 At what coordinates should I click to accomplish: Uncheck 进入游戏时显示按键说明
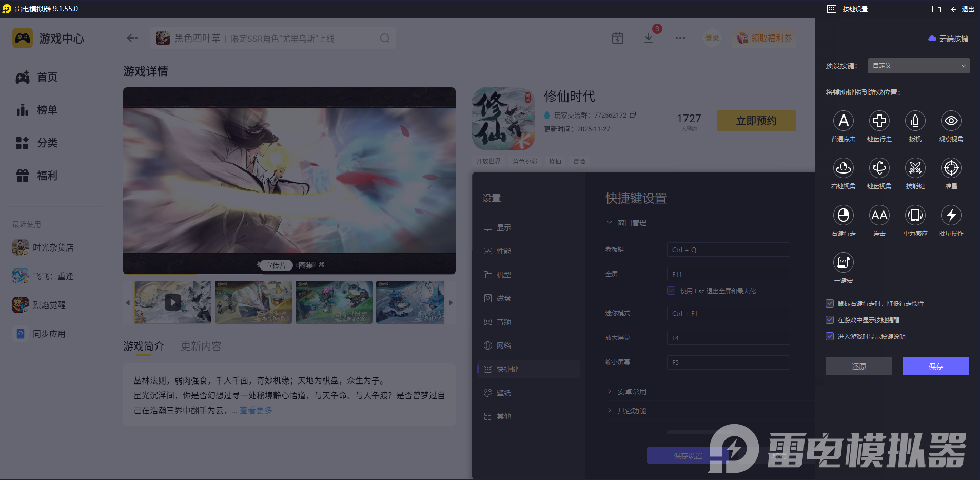[830, 336]
